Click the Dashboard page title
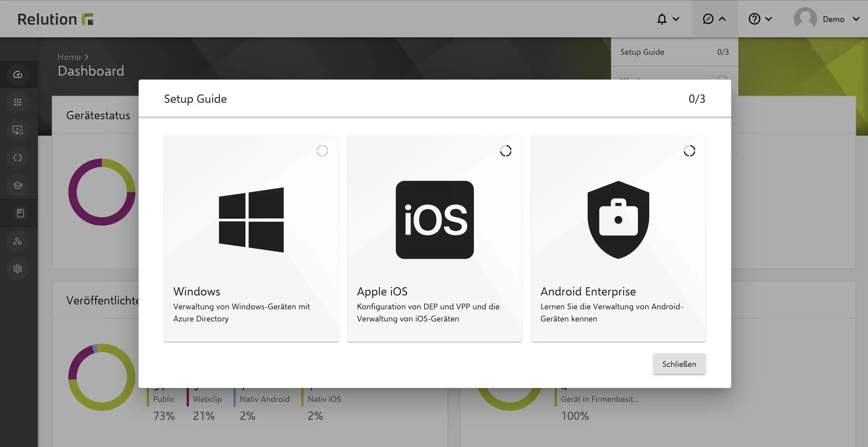Viewport: 868px width, 447px height. click(91, 71)
